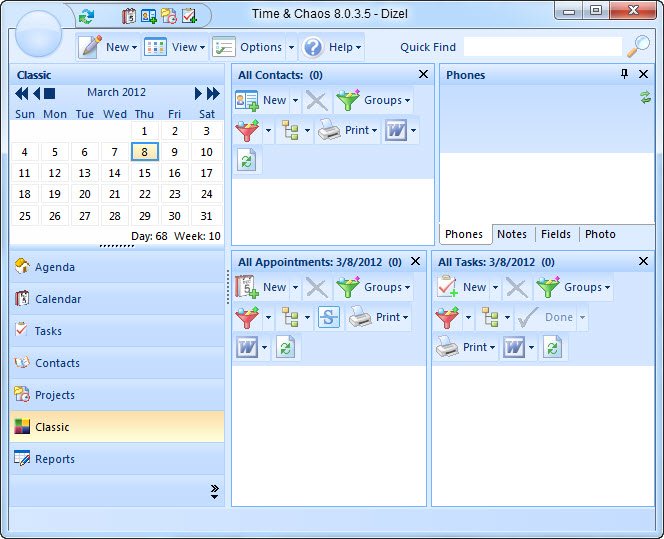Expand New dropdown in All Contacts
The width and height of the screenshot is (664, 539).
[295, 100]
